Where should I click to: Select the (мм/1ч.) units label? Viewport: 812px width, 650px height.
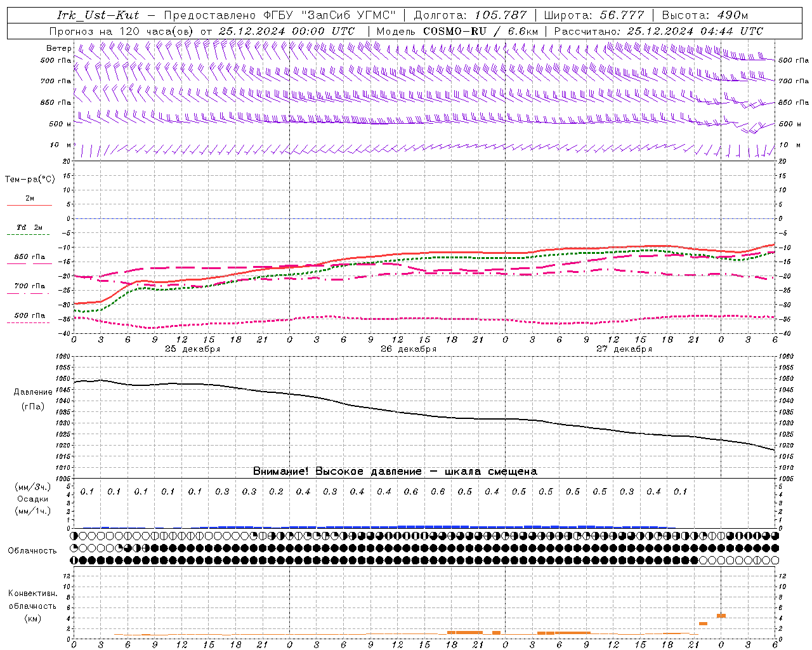coord(33,511)
